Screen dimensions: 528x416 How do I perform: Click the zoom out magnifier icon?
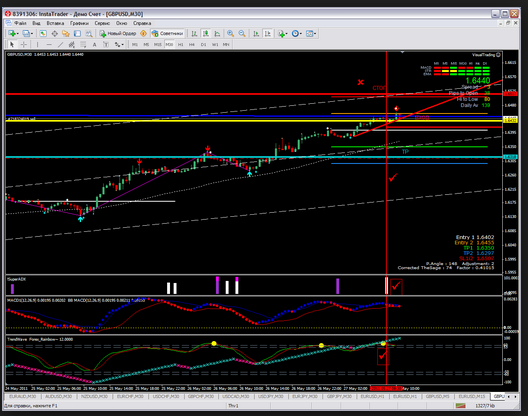point(242,33)
